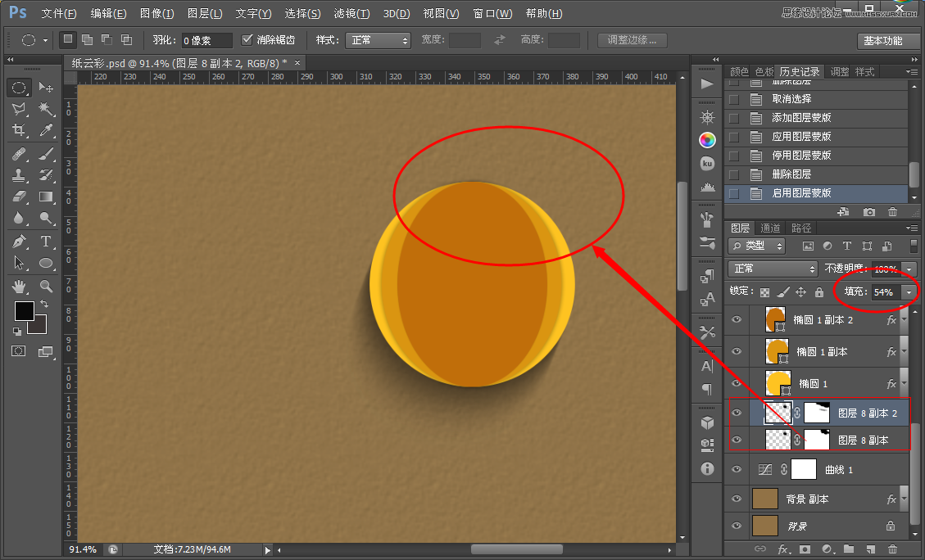Click the feather (羽化) input field
The width and height of the screenshot is (925, 560).
[x=207, y=40]
